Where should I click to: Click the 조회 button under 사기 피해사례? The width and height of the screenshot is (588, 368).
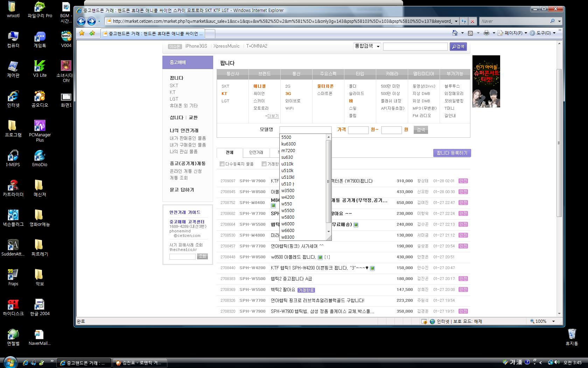click(202, 256)
